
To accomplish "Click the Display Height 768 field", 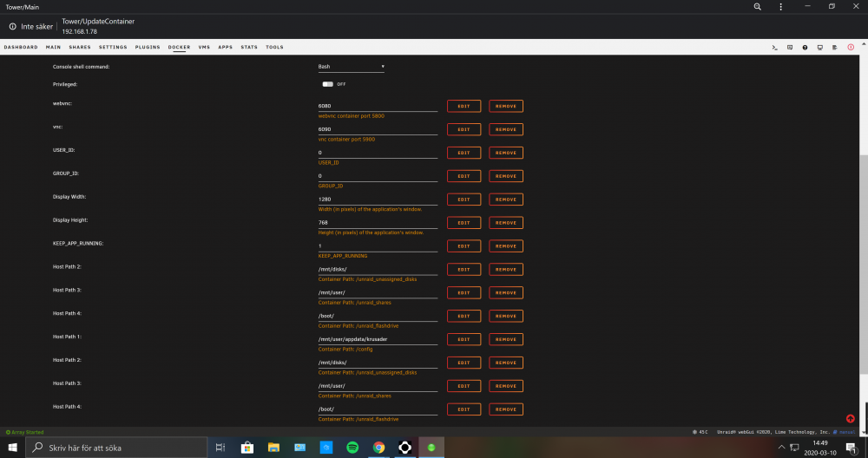I will [378, 222].
